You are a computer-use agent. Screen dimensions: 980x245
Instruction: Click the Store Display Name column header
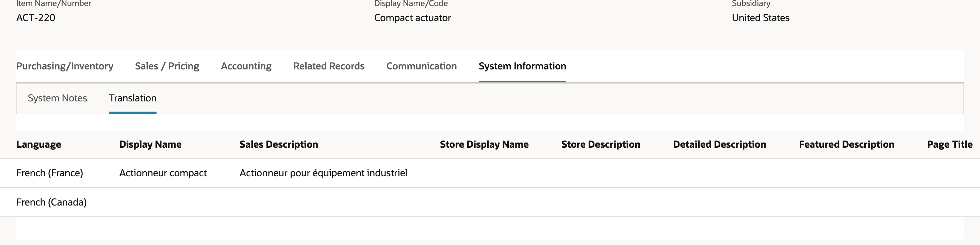[484, 145]
